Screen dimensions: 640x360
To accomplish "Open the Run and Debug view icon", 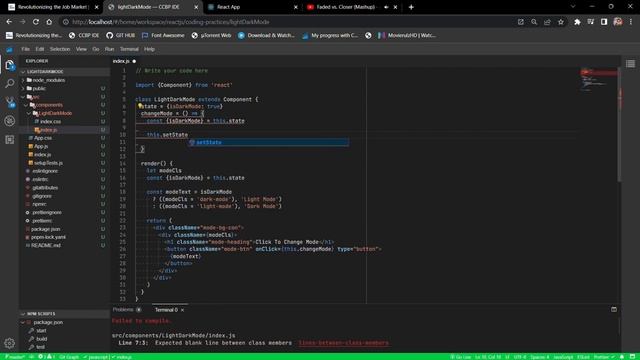I will [x=10, y=121].
